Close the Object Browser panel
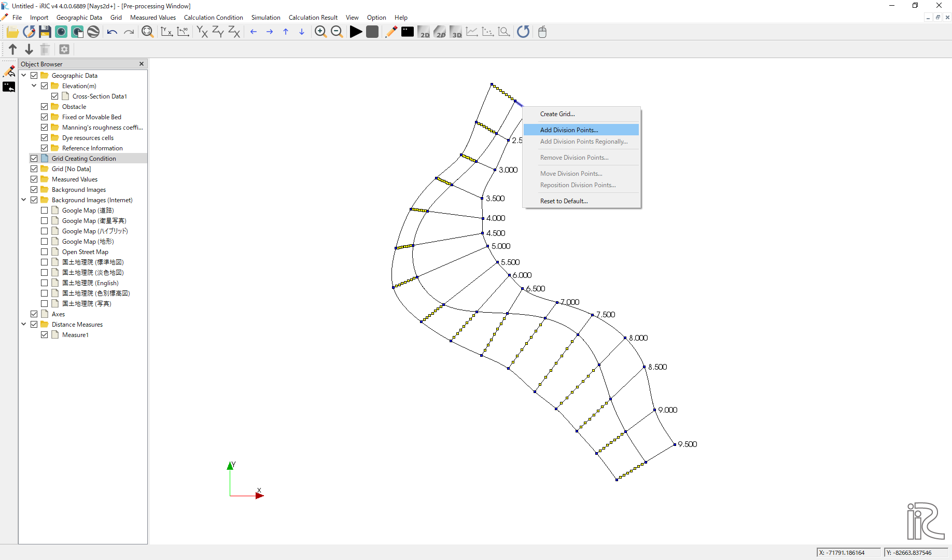Viewport: 952px width, 560px height. 142,64
